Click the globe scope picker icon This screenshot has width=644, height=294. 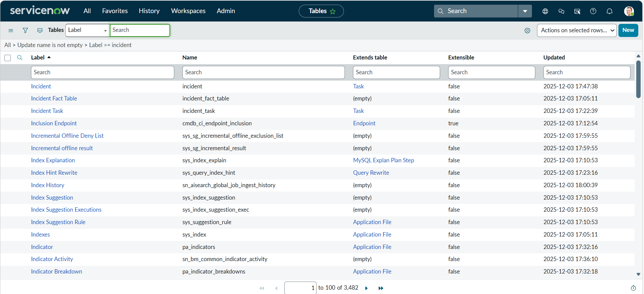(x=545, y=11)
